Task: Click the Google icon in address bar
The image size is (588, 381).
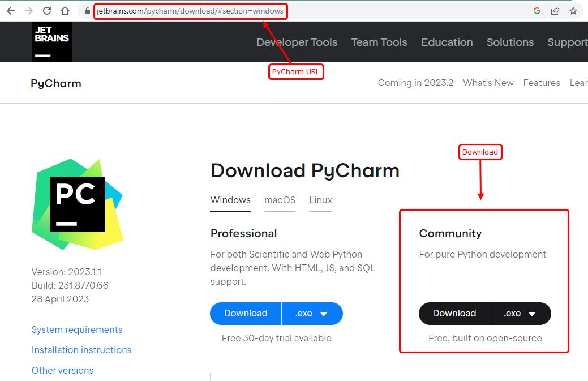Action: (537, 11)
